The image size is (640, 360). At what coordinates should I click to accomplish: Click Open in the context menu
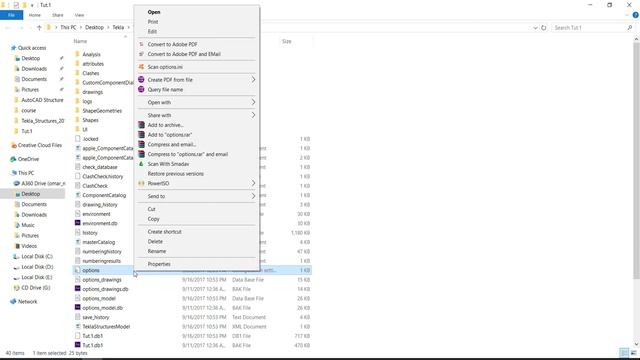154,12
